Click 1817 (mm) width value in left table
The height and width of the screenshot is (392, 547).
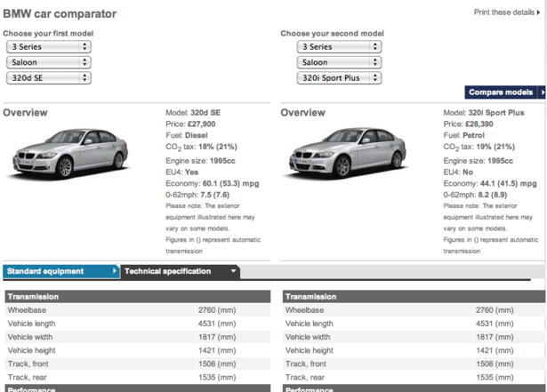[217, 337]
